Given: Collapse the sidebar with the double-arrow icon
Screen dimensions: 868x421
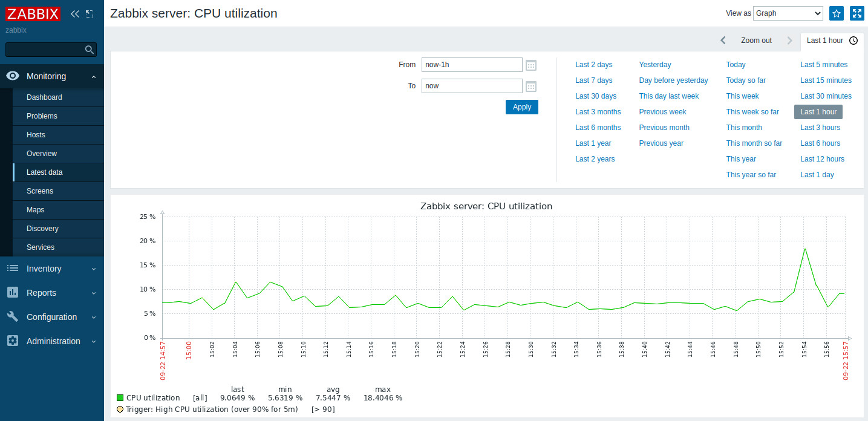Looking at the screenshot, I should 74,13.
